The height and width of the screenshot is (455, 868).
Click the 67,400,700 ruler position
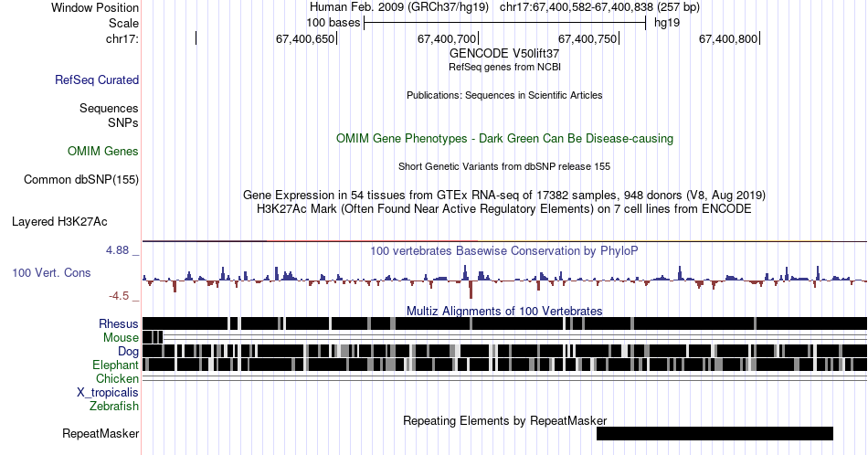tap(447, 38)
